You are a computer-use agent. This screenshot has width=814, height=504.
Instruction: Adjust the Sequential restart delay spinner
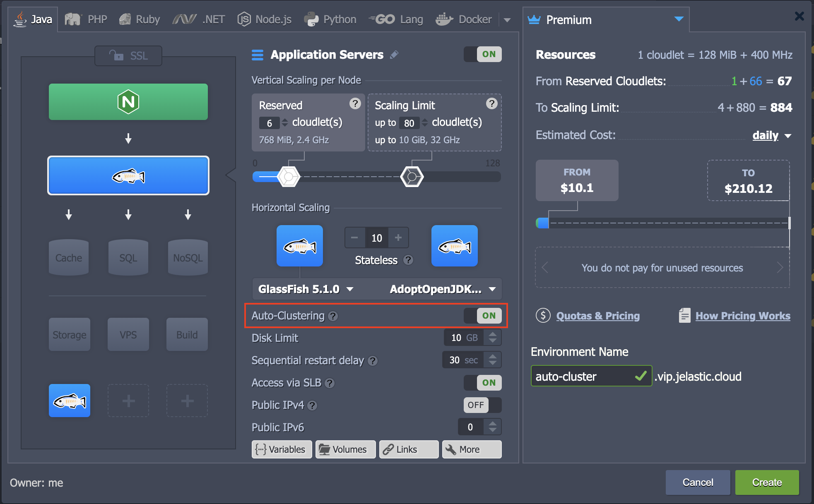coord(492,360)
